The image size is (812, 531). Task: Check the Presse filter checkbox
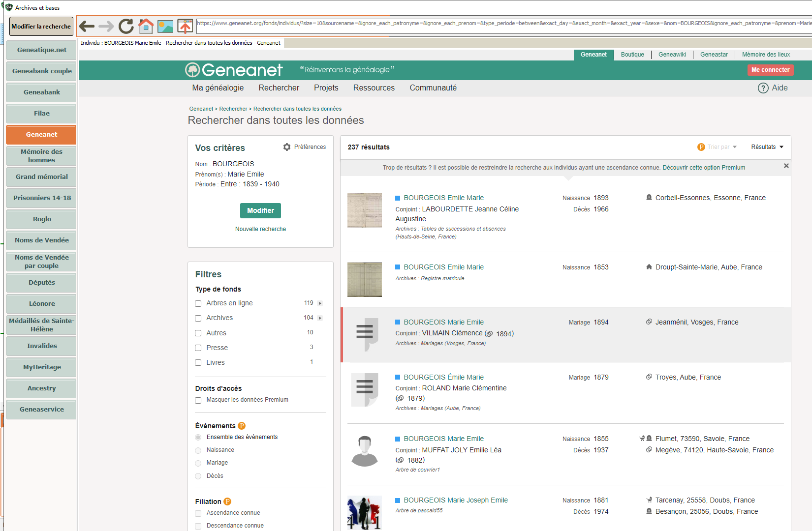click(x=198, y=348)
